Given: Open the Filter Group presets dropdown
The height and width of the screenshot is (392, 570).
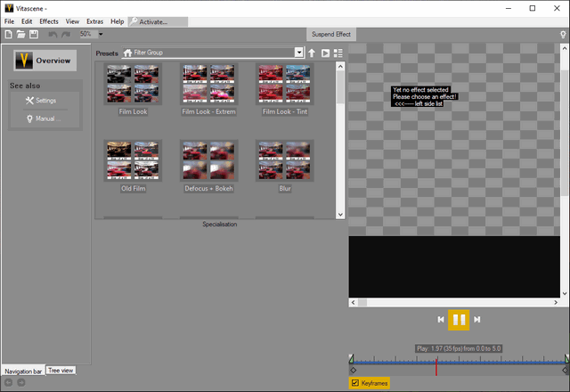Looking at the screenshot, I should (299, 53).
